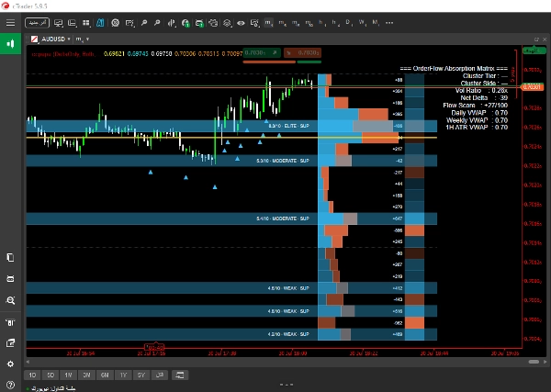The height and width of the screenshot is (392, 551).
Task: Open Settings gear in left sidebar
Action: click(x=10, y=364)
